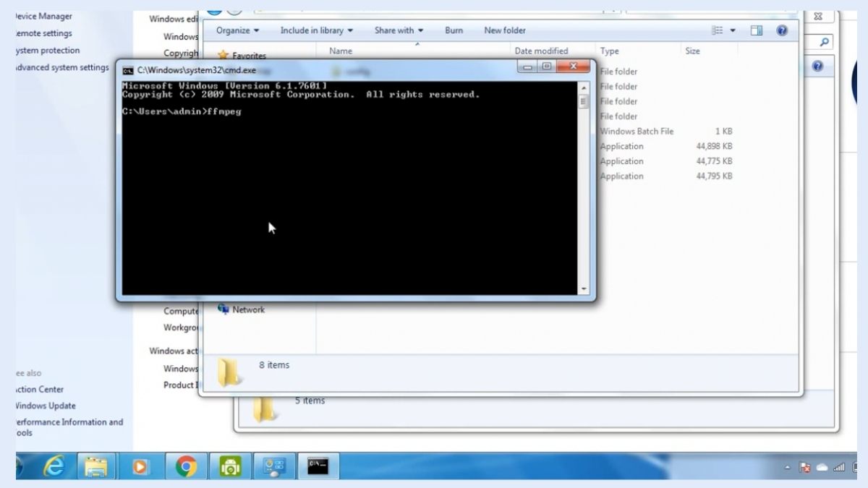
Task: Switch to the Control Panel taskbar icon
Action: pyautogui.click(x=274, y=467)
